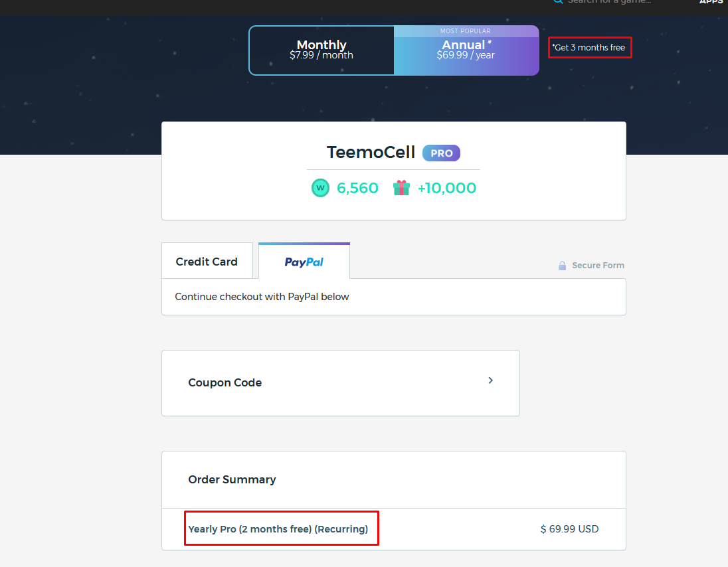The width and height of the screenshot is (728, 567).
Task: Expand the Coupon Code chevron arrow
Action: [490, 380]
